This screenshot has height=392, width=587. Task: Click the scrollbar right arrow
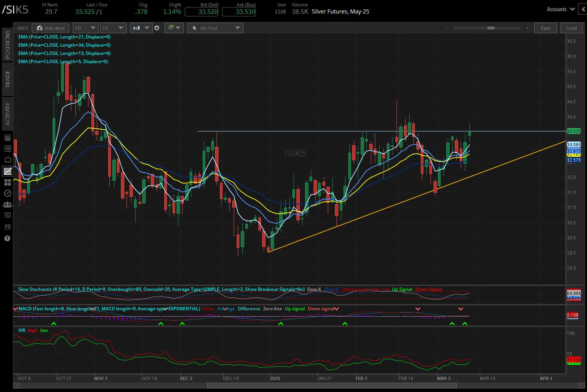pyautogui.click(x=581, y=386)
